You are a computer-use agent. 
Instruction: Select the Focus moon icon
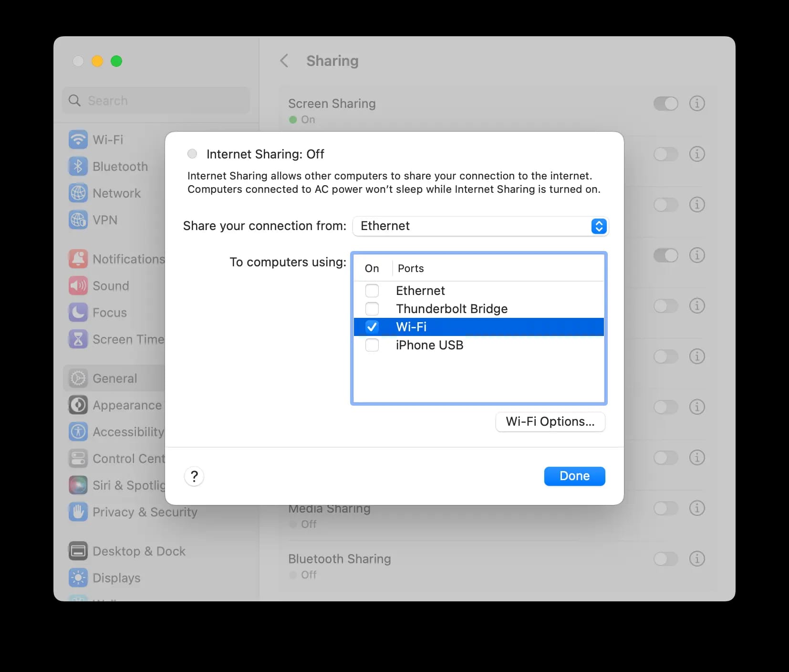[x=78, y=313]
